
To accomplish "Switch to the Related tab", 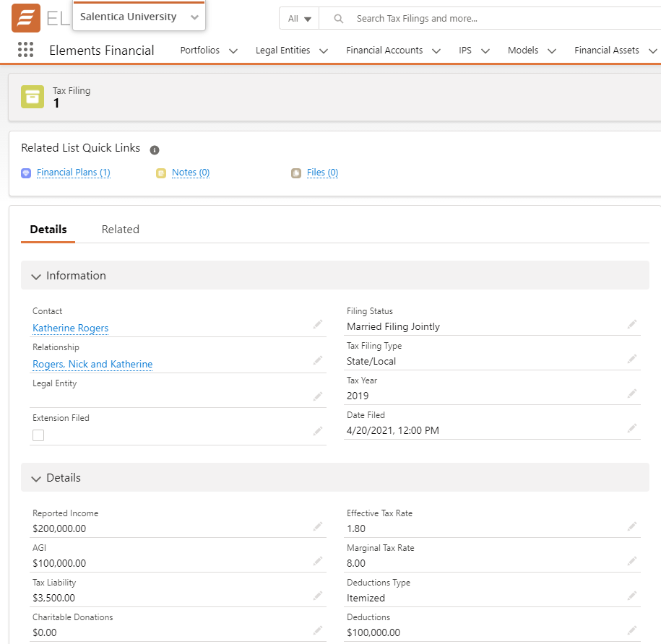I will pyautogui.click(x=120, y=230).
